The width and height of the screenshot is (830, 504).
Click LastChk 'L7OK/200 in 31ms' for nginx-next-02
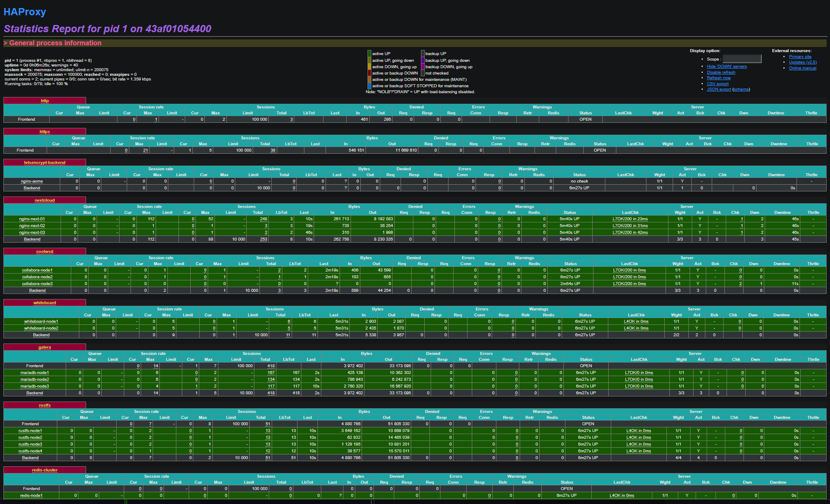coord(630,226)
